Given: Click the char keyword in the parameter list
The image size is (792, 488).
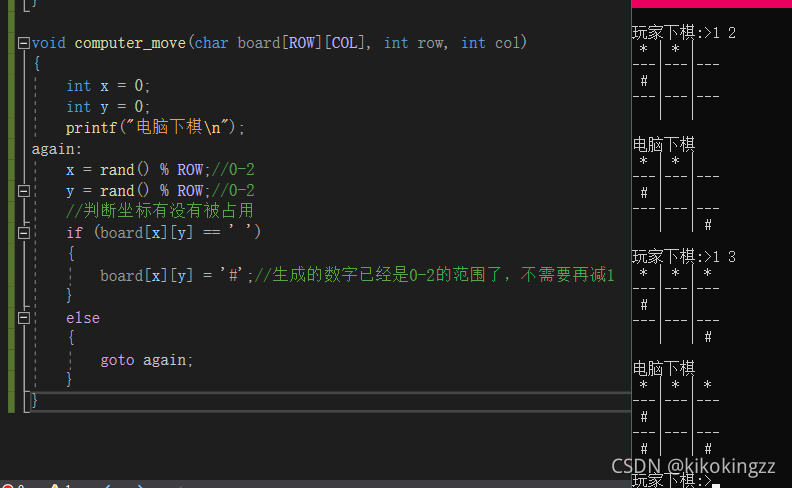Looking at the screenshot, I should [x=211, y=43].
